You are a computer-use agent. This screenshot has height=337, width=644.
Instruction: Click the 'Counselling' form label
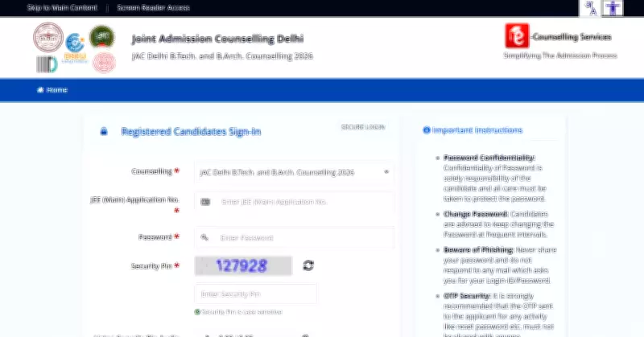(x=151, y=171)
